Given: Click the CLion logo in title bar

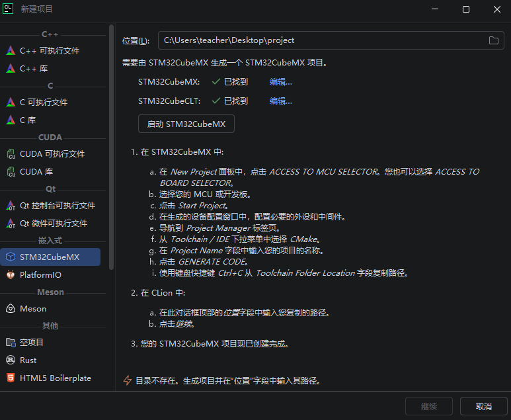Looking at the screenshot, I should (x=8, y=9).
